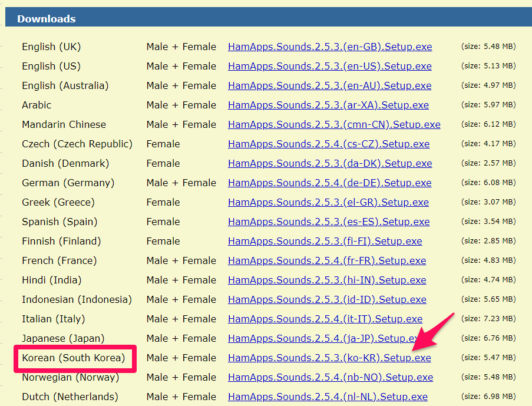The width and height of the screenshot is (532, 406).
Task: Select the 'Mandarin Chinese' row label
Action: (x=64, y=124)
